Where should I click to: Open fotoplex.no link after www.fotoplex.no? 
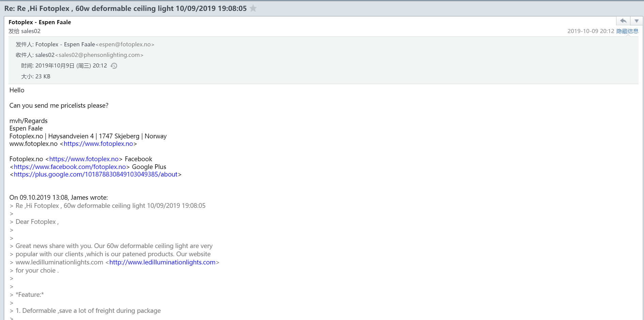(x=98, y=144)
